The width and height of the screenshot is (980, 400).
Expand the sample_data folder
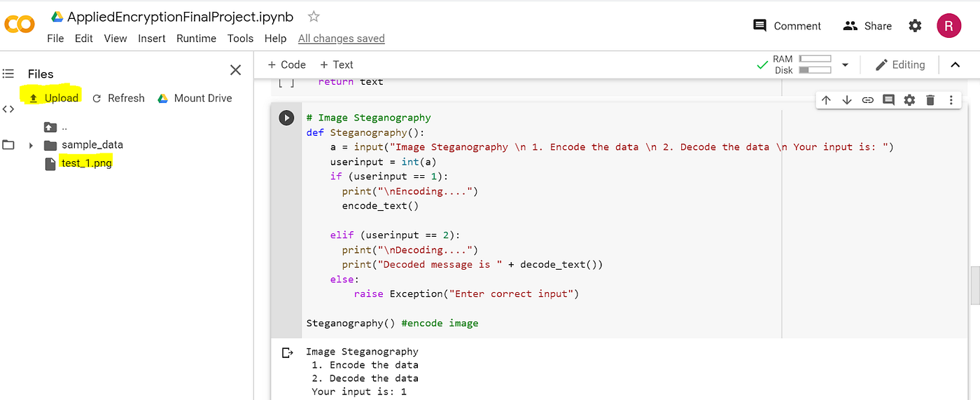click(31, 145)
